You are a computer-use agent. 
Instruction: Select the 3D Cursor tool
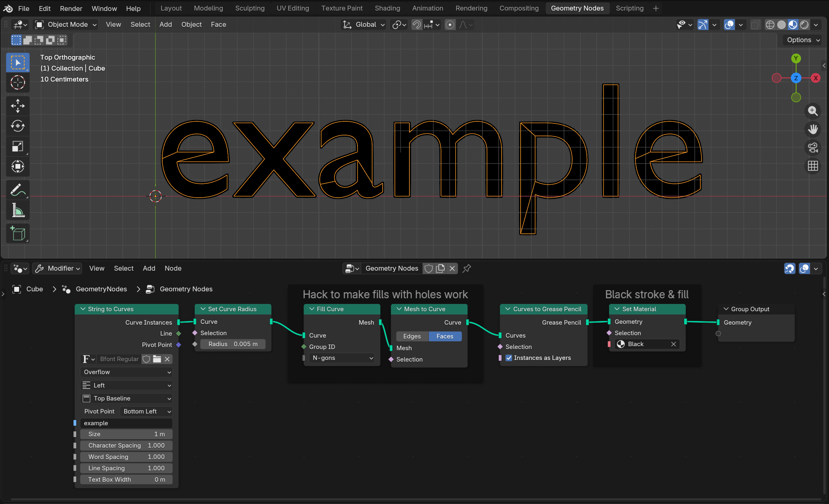tap(17, 83)
